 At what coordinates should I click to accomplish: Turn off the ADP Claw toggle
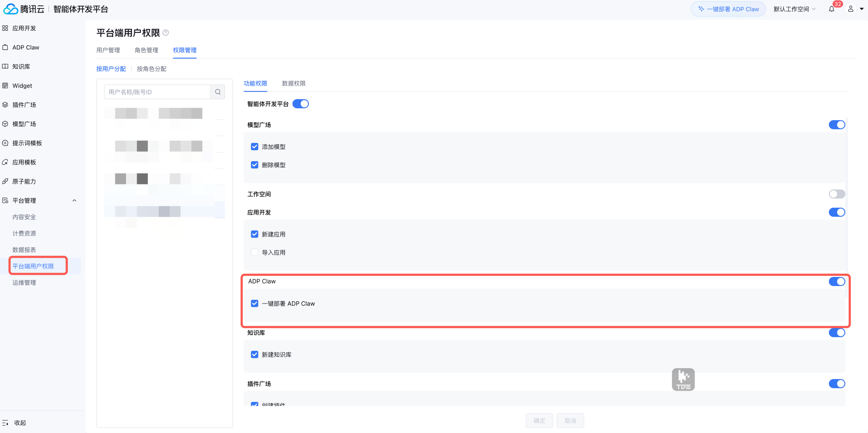[x=836, y=281]
